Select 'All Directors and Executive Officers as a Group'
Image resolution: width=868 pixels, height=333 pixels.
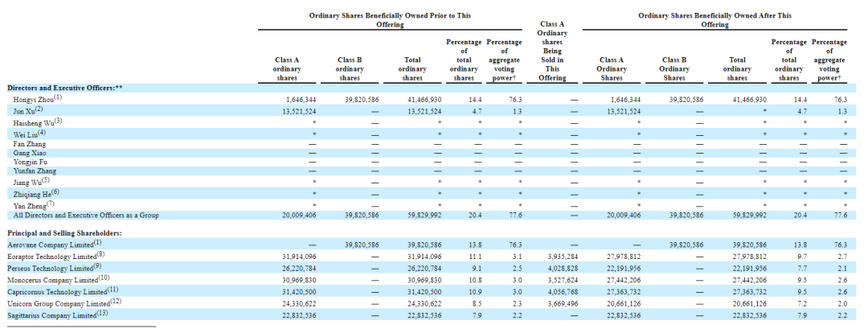(x=86, y=216)
